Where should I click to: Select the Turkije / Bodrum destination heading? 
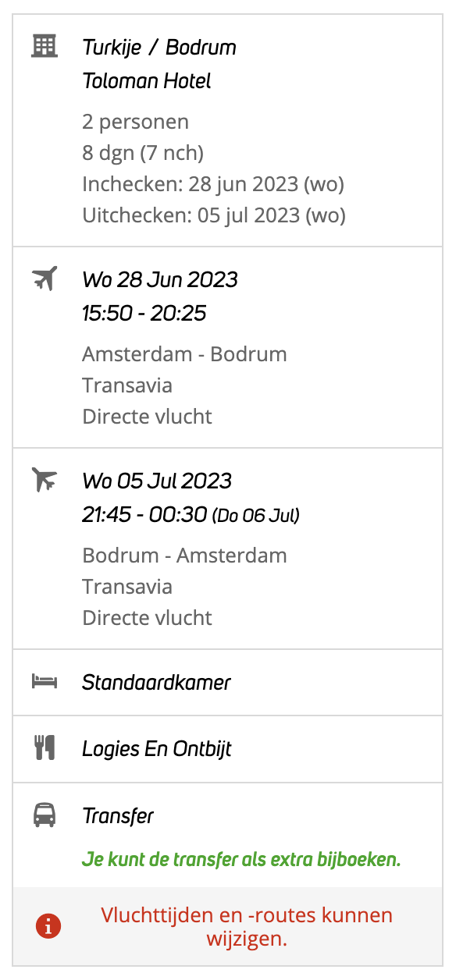(159, 48)
